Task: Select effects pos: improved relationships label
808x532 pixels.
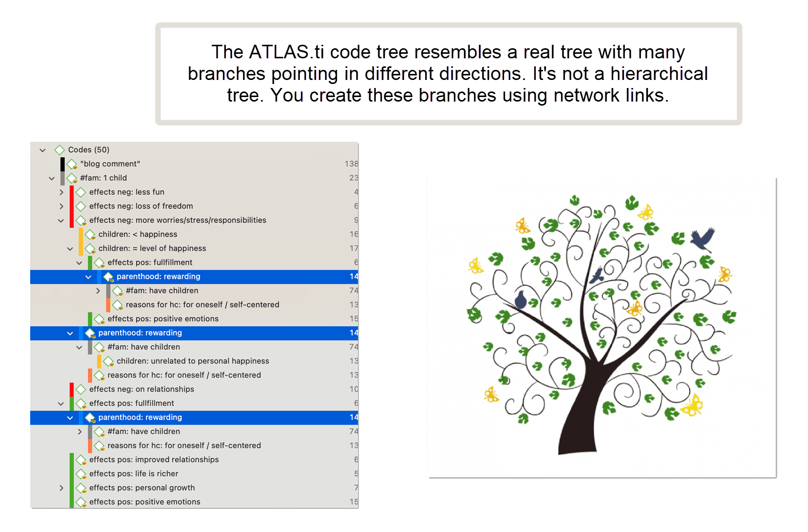Action: pyautogui.click(x=154, y=460)
